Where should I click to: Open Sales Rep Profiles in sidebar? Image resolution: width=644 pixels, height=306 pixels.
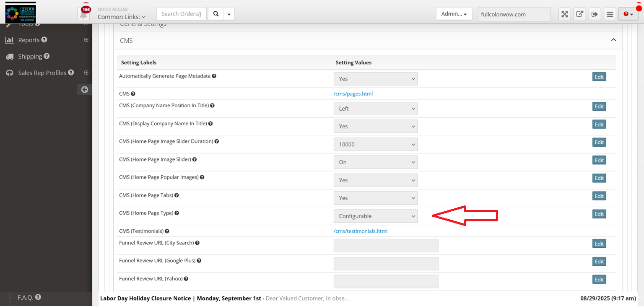pos(42,73)
